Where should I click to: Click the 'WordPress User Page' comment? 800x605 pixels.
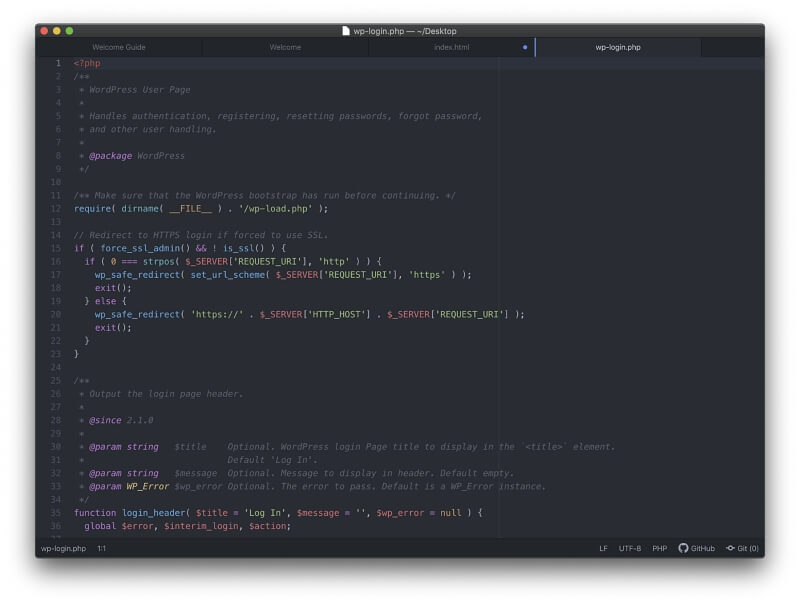140,90
